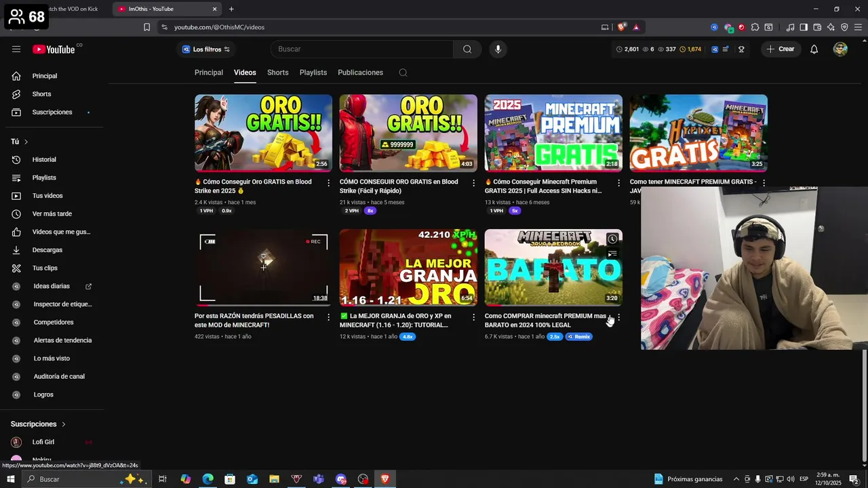This screenshot has width=868, height=488.
Task: Open the taskbar notification center icon
Action: click(854, 479)
